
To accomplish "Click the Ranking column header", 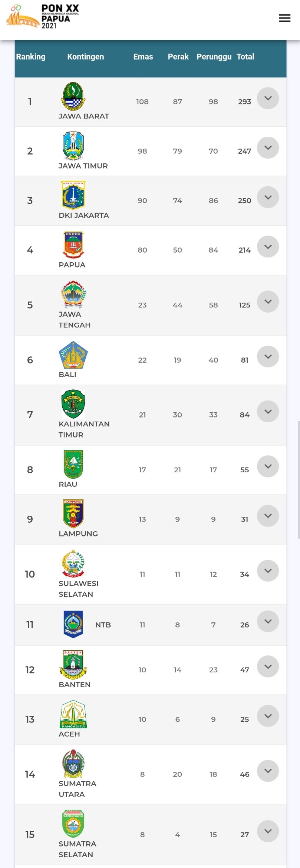I will [31, 57].
